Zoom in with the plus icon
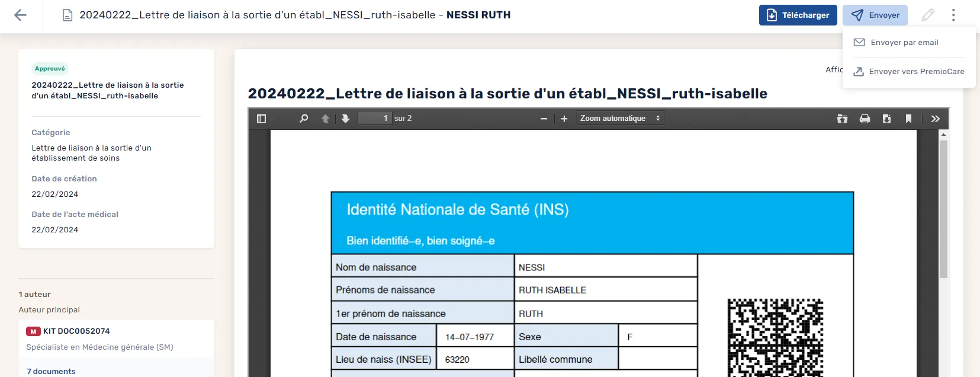 (564, 119)
